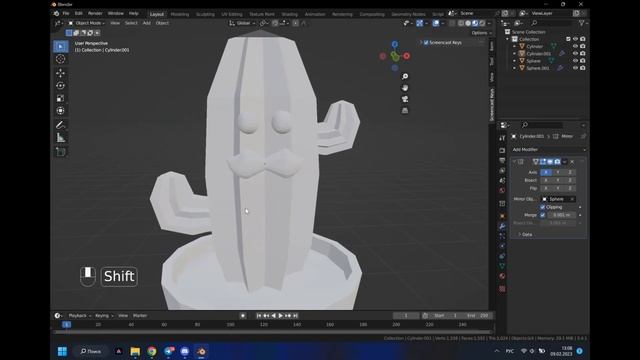640x360 pixels.
Task: Switch to the Shading workspace tab
Action: pyautogui.click(x=290, y=14)
